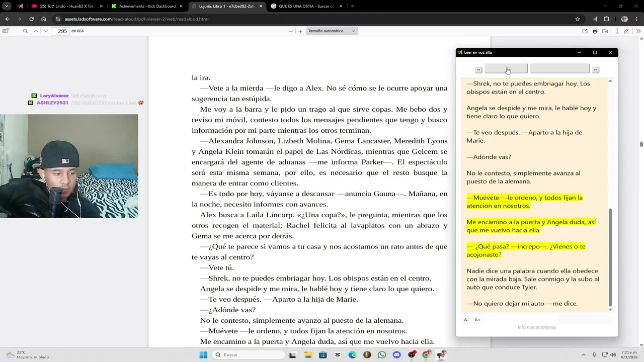This screenshot has height=362, width=644.
Task: Open the browser profile avatar
Action: click(x=624, y=19)
